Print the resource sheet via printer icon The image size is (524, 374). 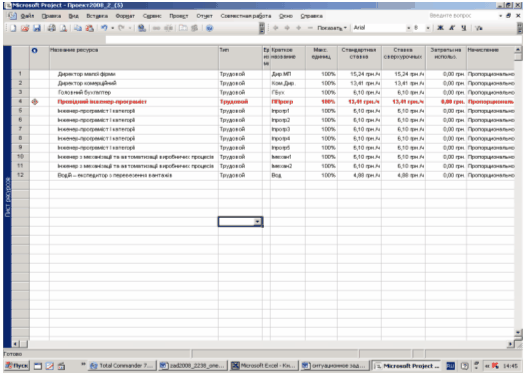click(x=51, y=28)
